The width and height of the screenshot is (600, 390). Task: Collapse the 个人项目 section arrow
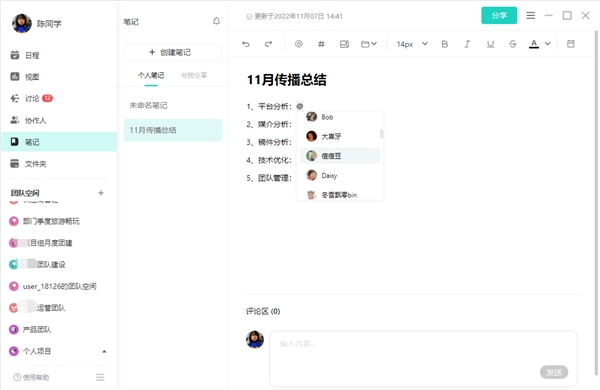point(104,351)
